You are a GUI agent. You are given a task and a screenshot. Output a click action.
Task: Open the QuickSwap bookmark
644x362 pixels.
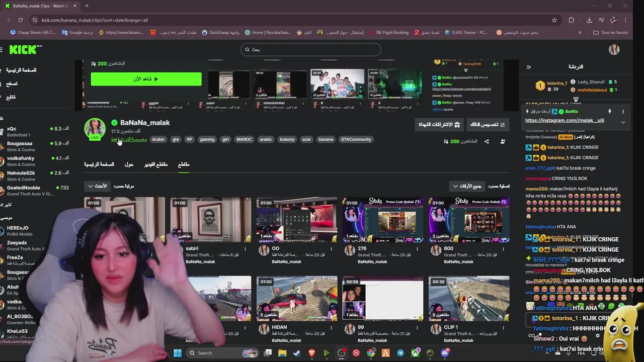[220, 33]
